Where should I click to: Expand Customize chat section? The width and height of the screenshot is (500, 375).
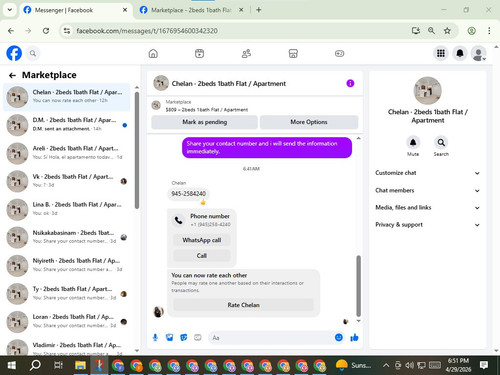pos(428,173)
